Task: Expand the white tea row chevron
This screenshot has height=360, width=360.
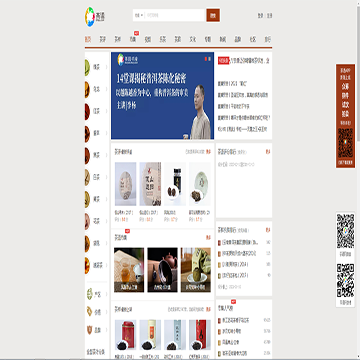Action: [106, 177]
